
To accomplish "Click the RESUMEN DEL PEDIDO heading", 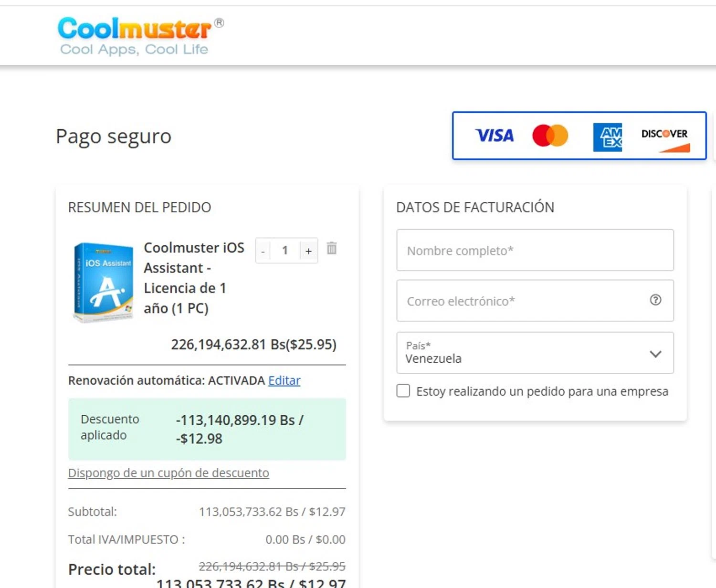I will pyautogui.click(x=139, y=208).
